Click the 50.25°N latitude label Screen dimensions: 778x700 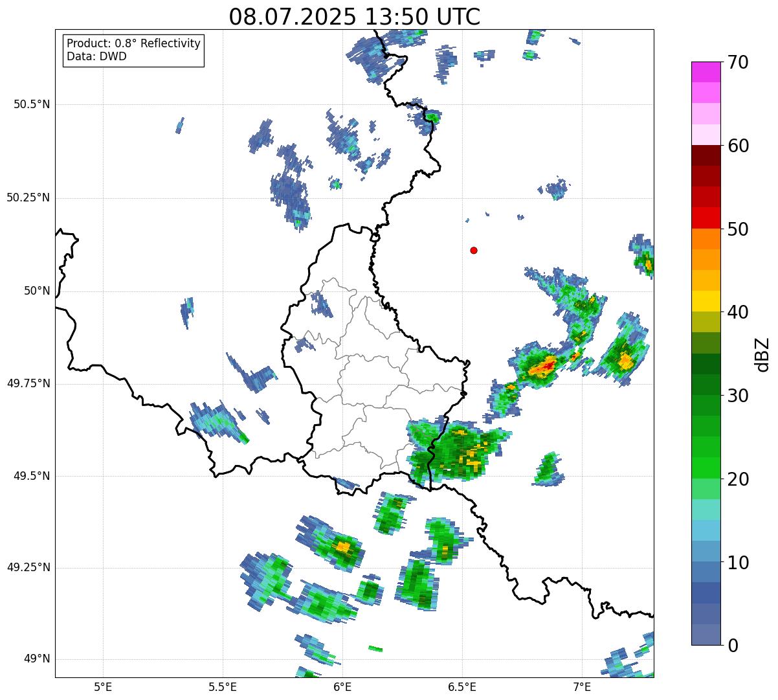click(x=28, y=198)
